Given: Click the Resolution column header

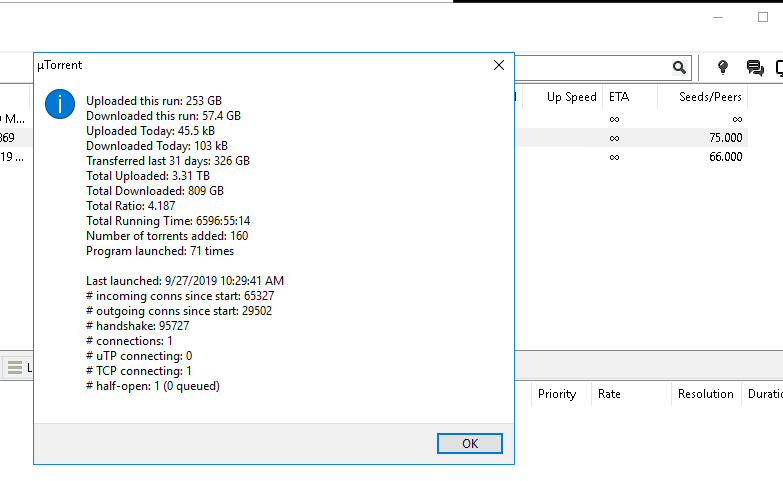Looking at the screenshot, I should point(706,394).
